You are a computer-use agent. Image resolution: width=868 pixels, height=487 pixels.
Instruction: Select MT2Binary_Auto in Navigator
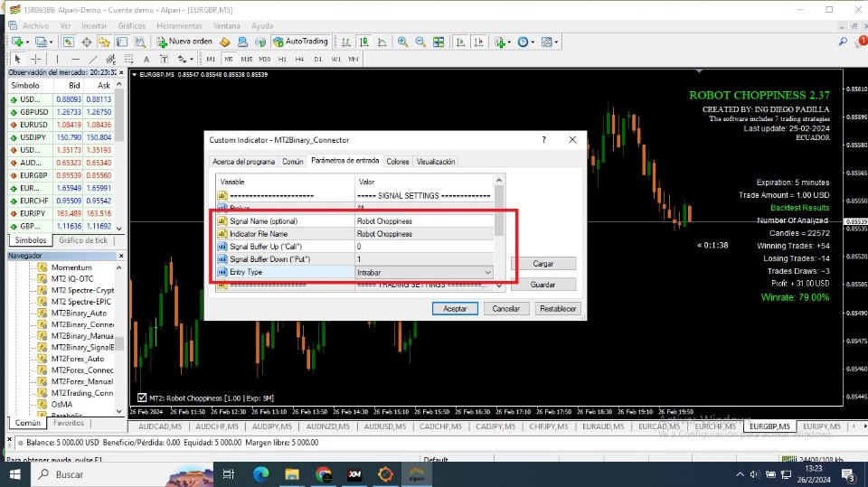[79, 314]
